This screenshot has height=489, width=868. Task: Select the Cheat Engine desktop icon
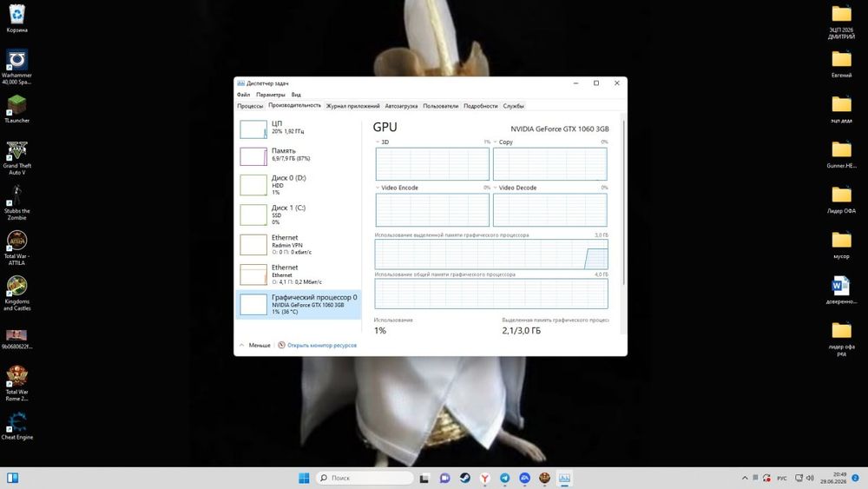pyautogui.click(x=16, y=426)
